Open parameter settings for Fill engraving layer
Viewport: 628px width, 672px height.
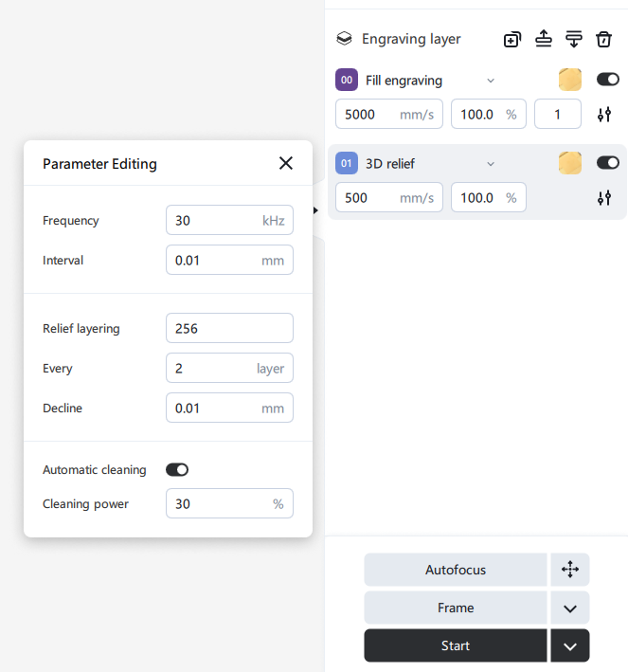click(x=604, y=115)
